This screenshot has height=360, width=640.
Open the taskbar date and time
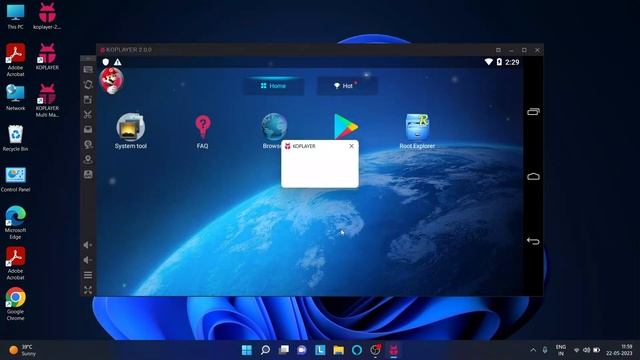(x=619, y=350)
